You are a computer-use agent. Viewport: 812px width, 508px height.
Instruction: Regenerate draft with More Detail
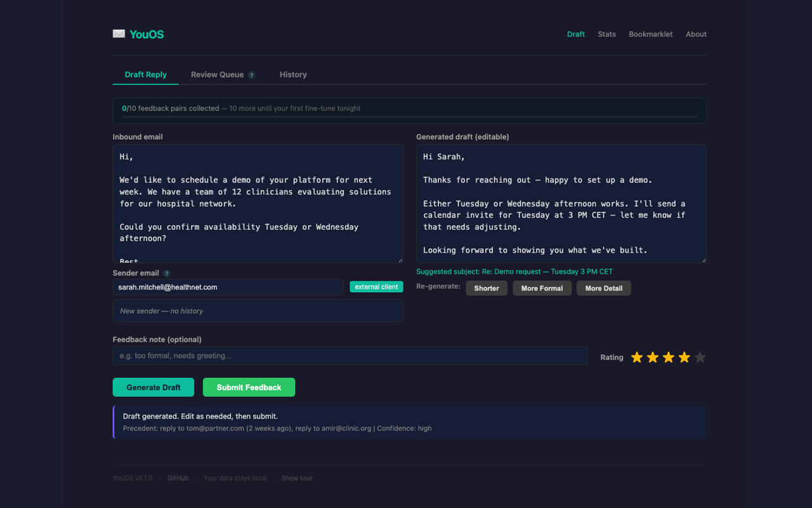coord(604,288)
